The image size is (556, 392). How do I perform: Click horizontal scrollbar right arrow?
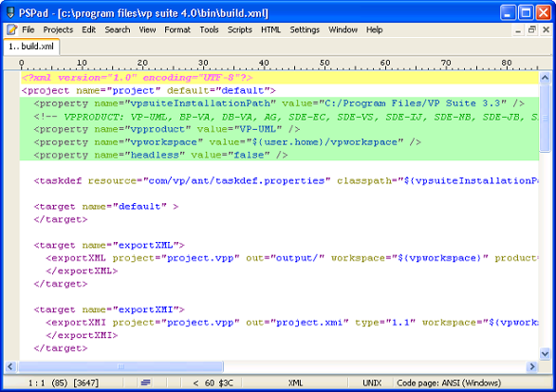point(532,366)
